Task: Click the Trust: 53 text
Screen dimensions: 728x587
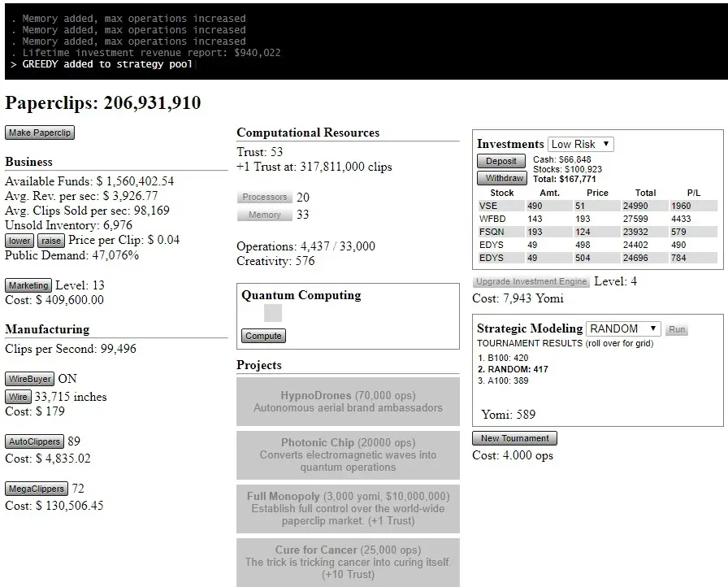Action: 259,152
